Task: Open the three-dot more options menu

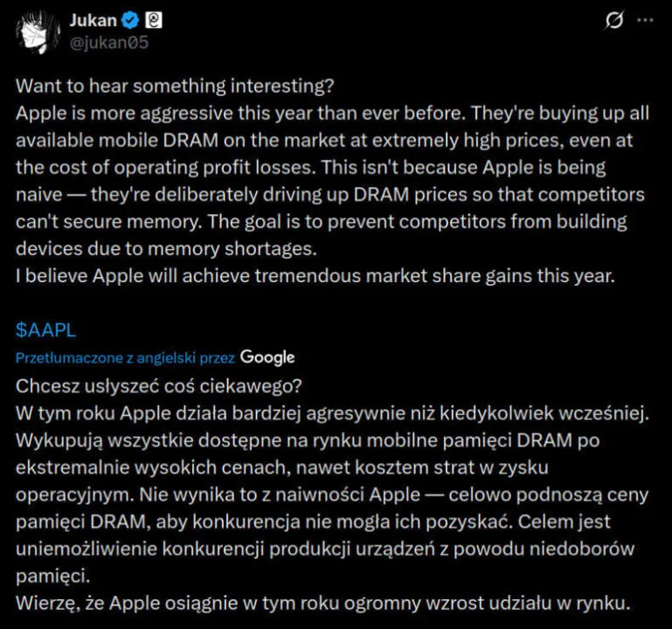Action: pos(645,21)
